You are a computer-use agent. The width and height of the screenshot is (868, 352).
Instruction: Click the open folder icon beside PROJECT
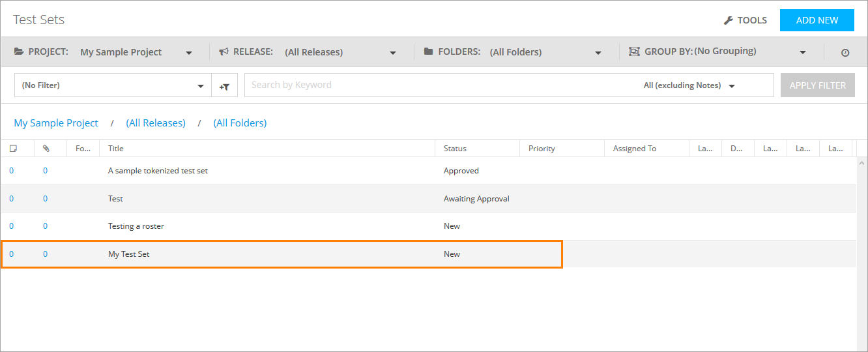click(x=19, y=51)
